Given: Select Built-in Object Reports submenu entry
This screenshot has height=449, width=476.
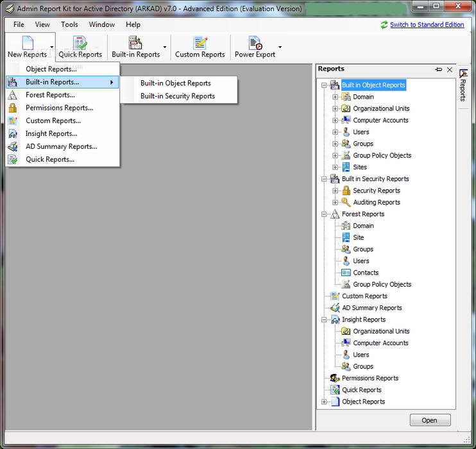Looking at the screenshot, I should click(178, 83).
